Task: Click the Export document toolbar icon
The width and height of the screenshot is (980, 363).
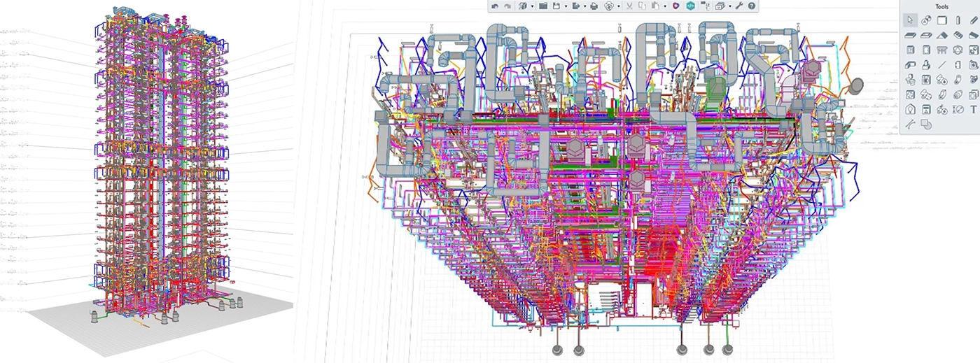Action: (x=576, y=6)
